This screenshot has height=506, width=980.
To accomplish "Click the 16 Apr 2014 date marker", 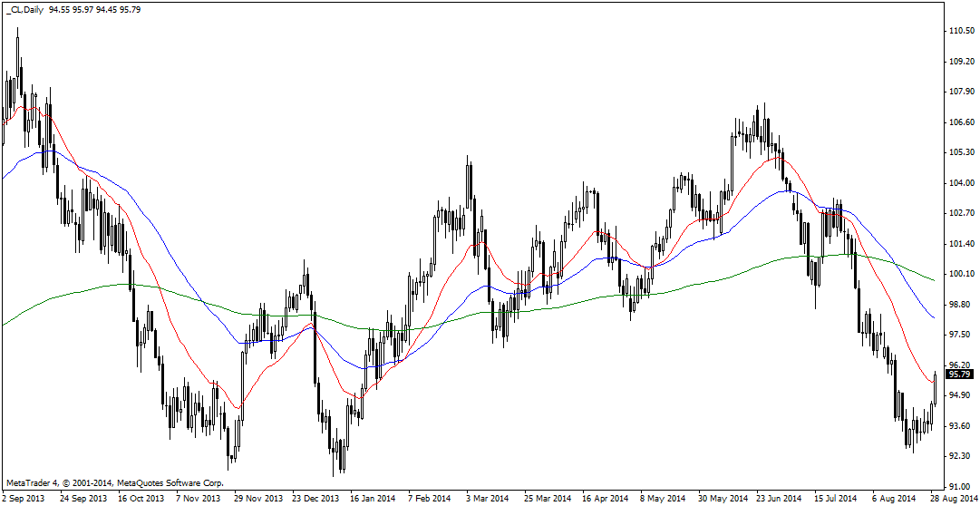I will (604, 498).
